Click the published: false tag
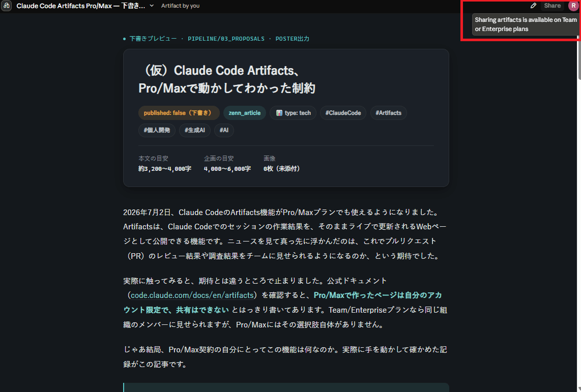The image size is (581, 392). (179, 113)
